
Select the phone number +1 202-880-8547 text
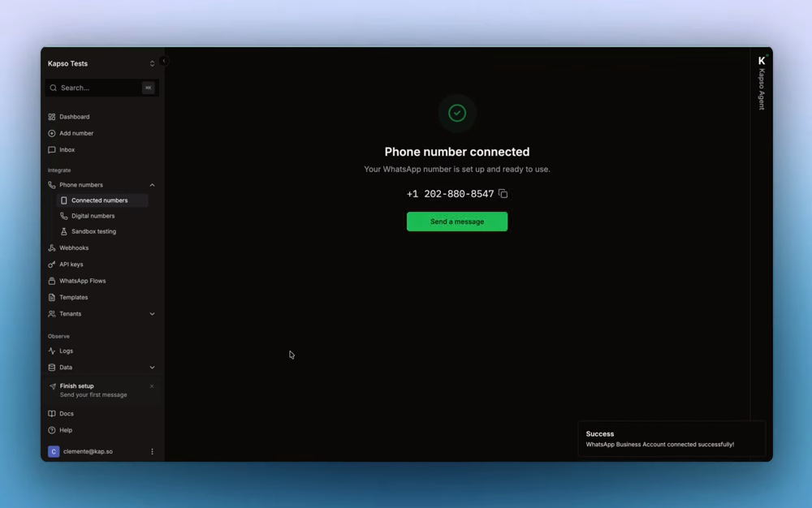[450, 194]
